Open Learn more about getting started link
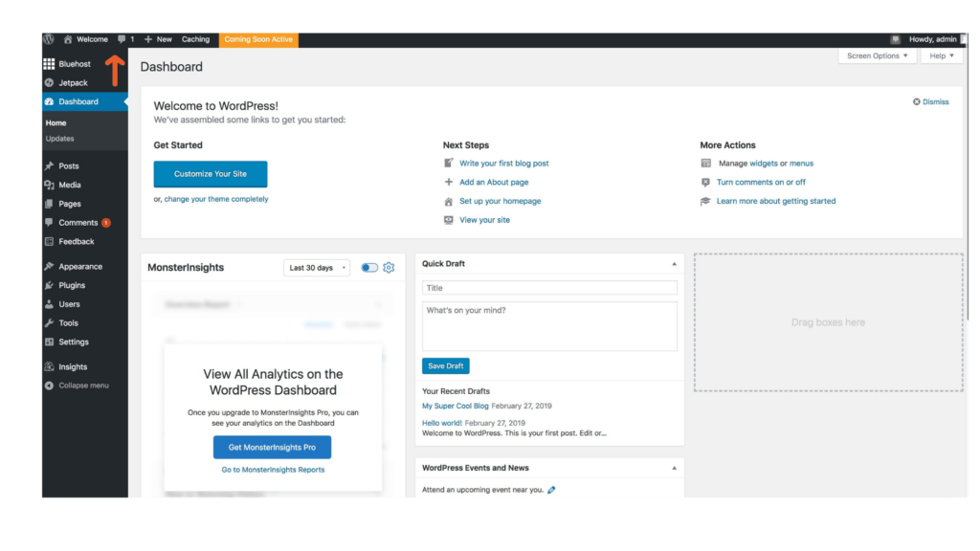The image size is (980, 551). click(x=775, y=201)
